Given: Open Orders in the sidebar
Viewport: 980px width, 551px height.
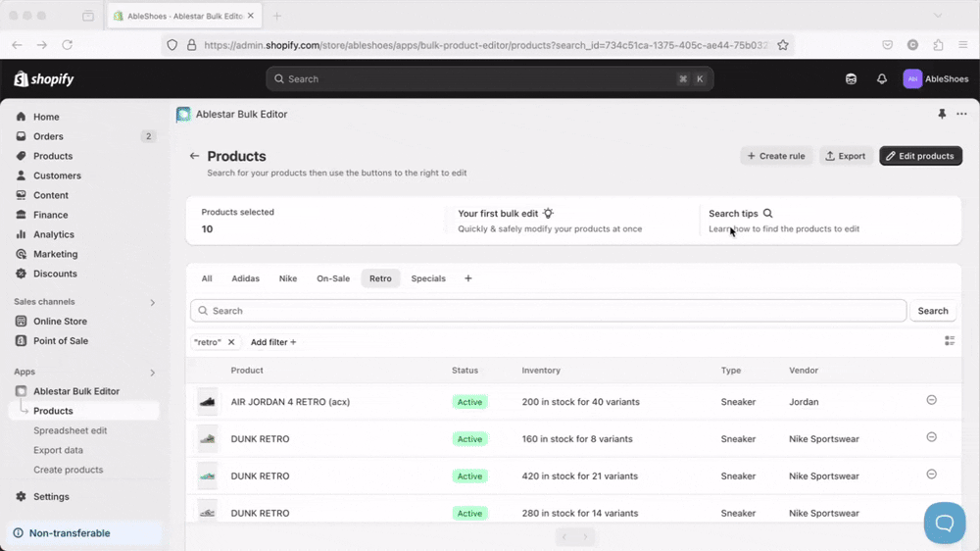Looking at the screenshot, I should [48, 136].
